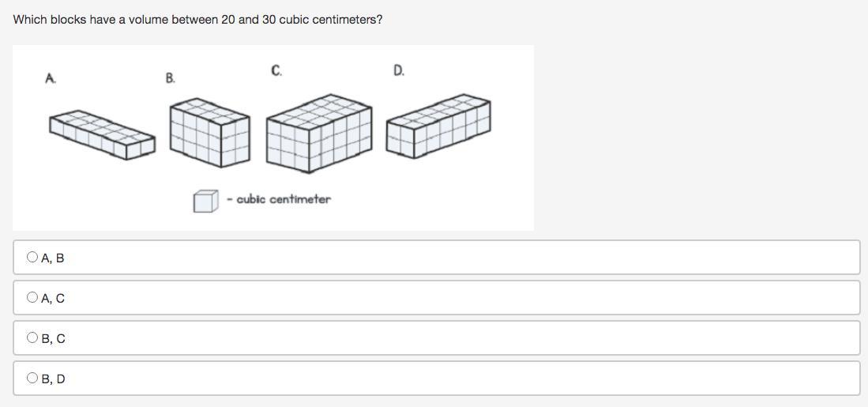This screenshot has width=868, height=407.
Task: Click the flat block A drawing
Action: (102, 134)
